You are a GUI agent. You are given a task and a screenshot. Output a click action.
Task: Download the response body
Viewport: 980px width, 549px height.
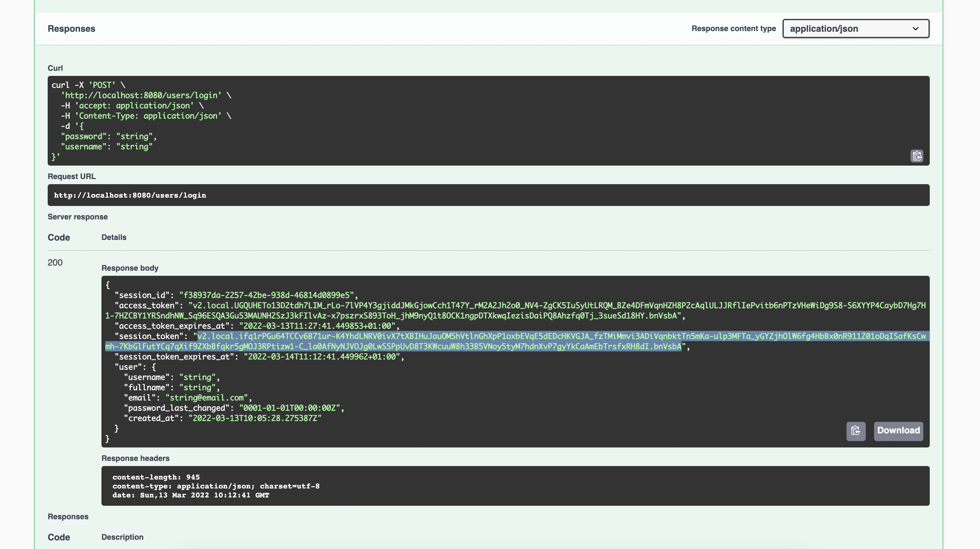pyautogui.click(x=898, y=431)
